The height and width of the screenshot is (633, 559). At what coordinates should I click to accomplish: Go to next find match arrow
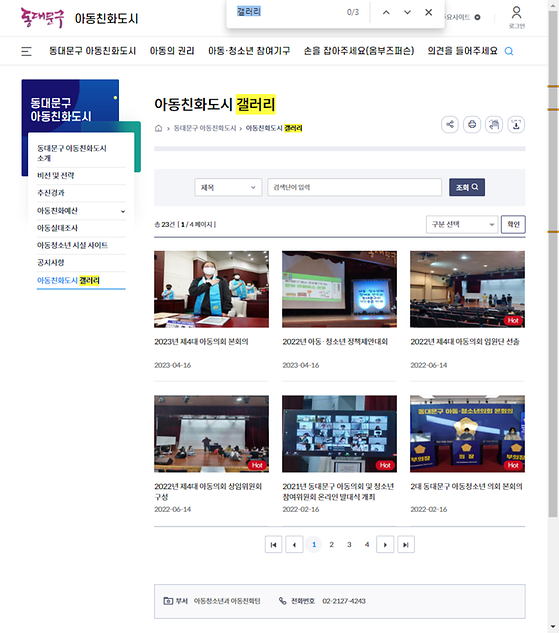pos(407,13)
